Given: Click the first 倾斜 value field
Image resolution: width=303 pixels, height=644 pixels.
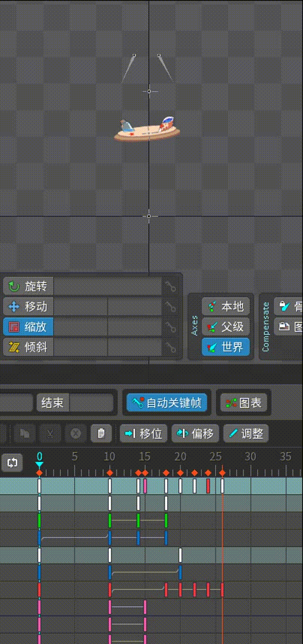Looking at the screenshot, I should [80, 347].
